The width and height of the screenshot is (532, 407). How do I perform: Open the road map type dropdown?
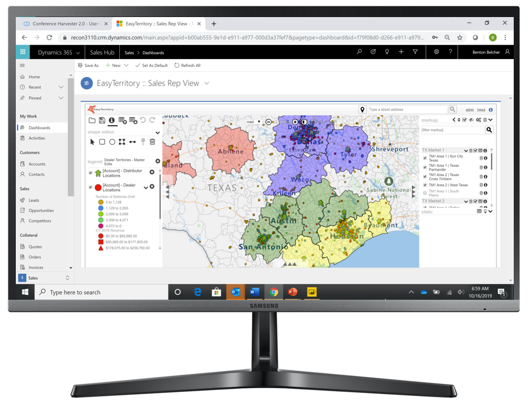(x=254, y=122)
